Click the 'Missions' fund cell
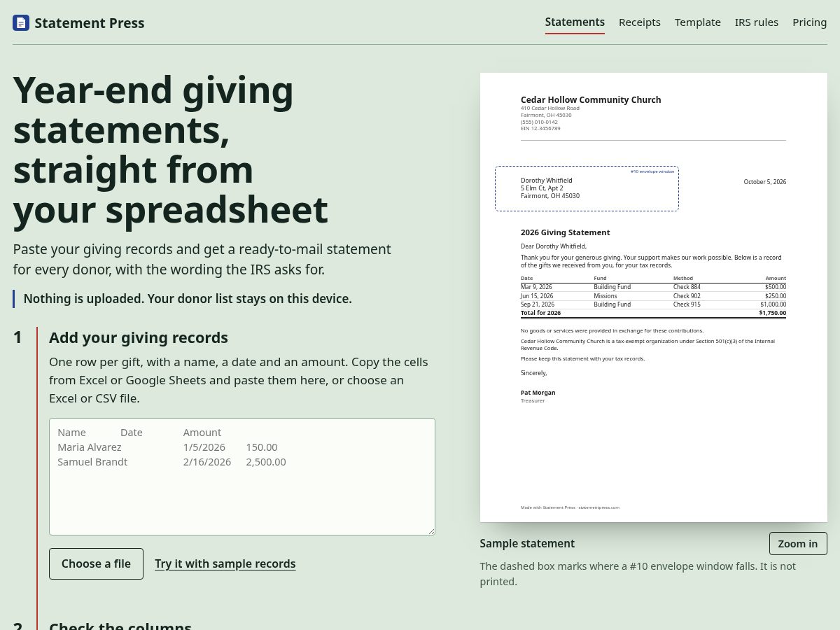 tap(605, 296)
